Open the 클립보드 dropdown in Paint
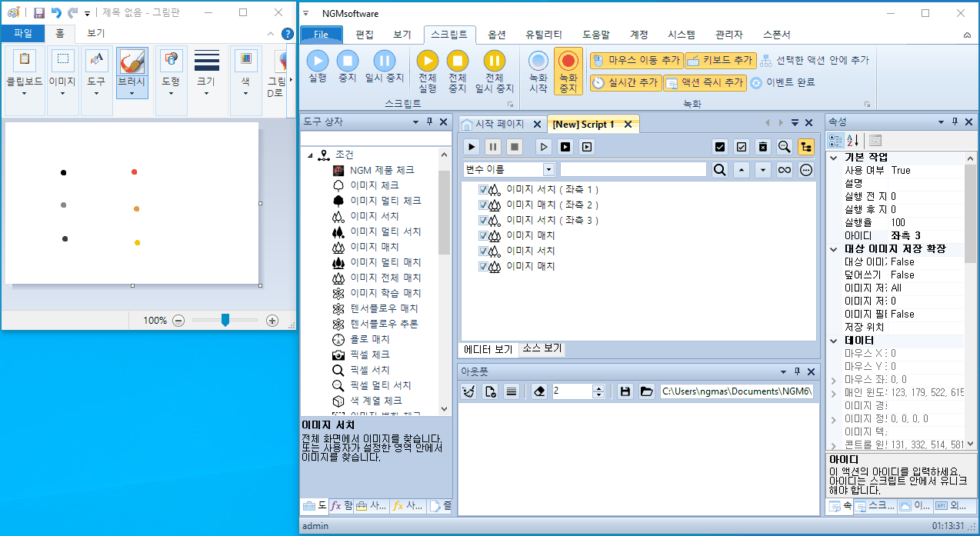This screenshot has width=980, height=536. pyautogui.click(x=24, y=94)
